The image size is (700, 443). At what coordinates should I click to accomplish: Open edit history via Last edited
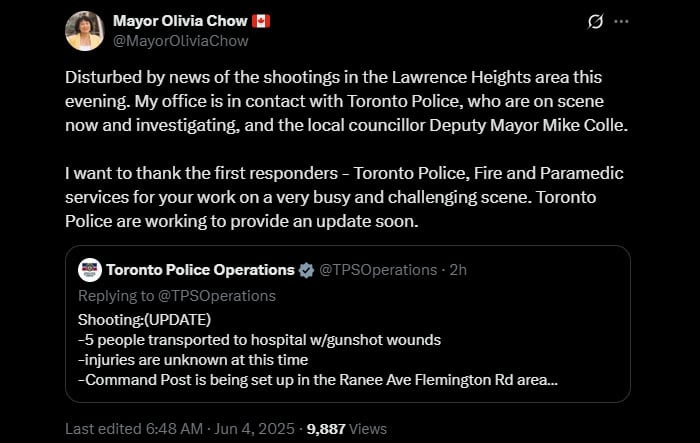pyautogui.click(x=134, y=429)
